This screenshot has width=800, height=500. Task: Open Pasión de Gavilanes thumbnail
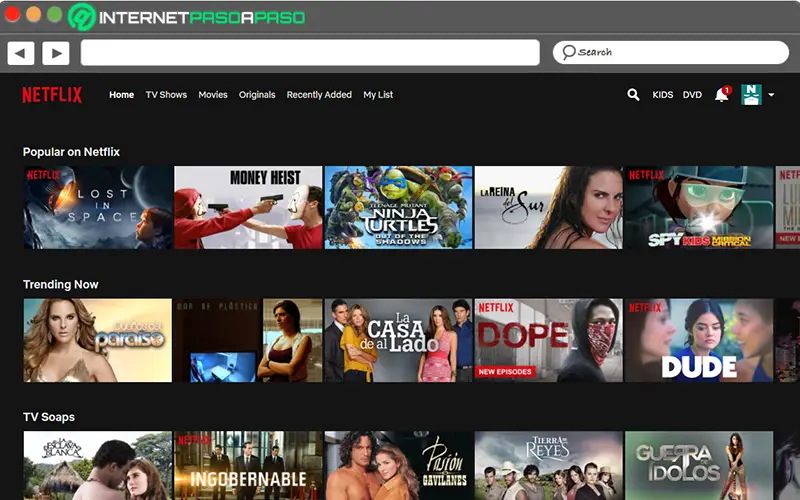398,466
